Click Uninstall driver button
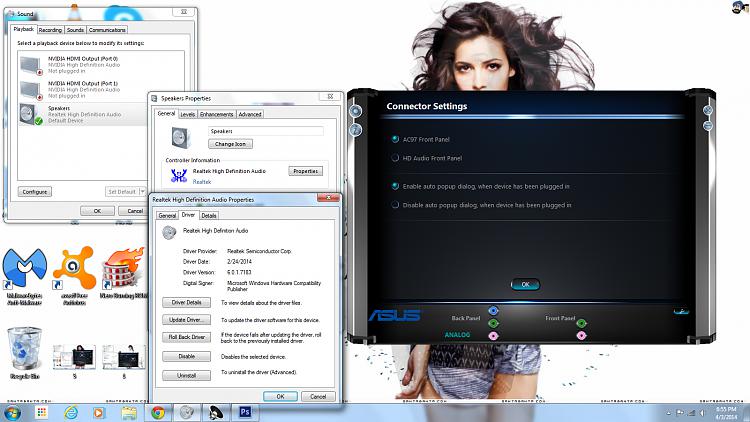 (x=187, y=376)
